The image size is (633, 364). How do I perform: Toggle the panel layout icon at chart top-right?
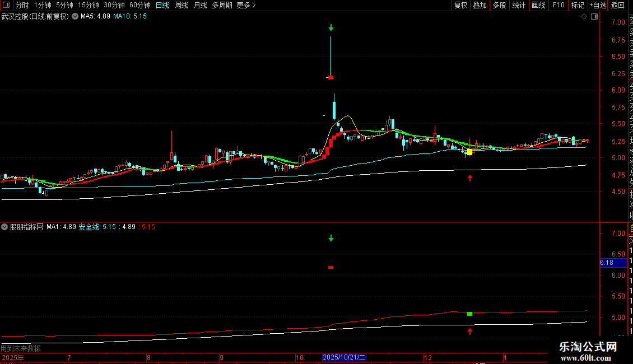point(594,16)
